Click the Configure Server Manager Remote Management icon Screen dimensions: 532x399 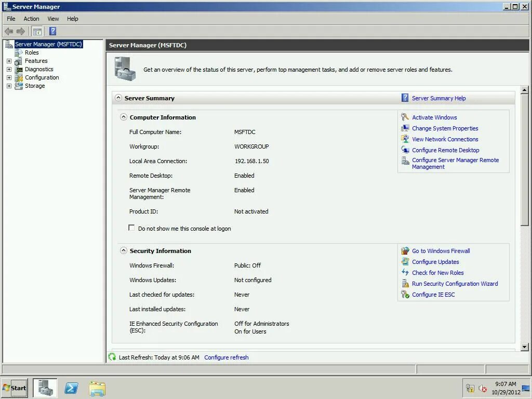click(405, 161)
